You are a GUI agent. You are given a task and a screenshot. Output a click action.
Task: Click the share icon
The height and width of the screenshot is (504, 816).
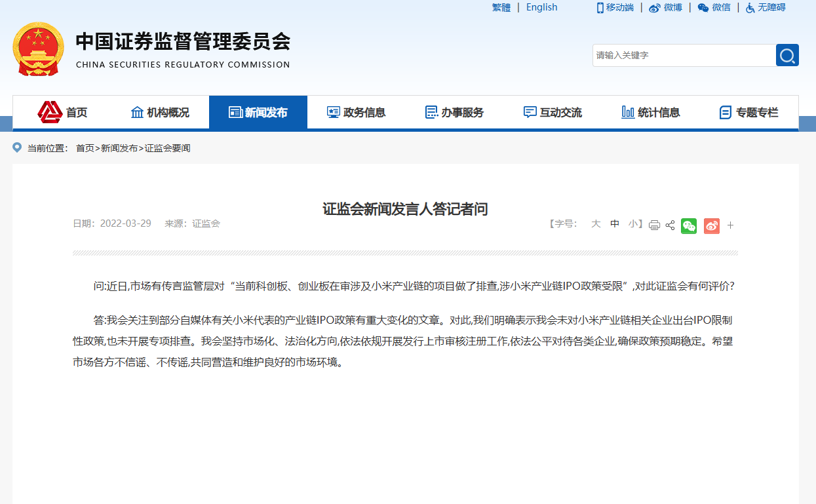point(670,225)
